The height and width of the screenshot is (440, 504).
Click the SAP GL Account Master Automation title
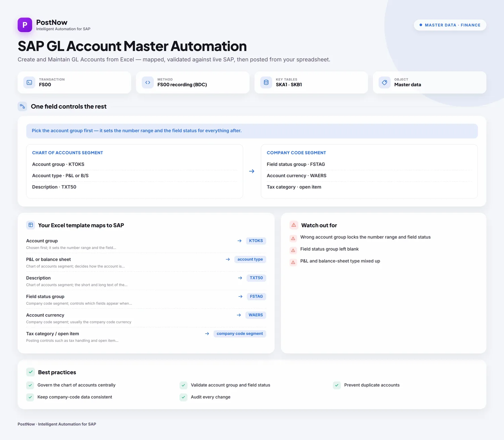coord(132,46)
